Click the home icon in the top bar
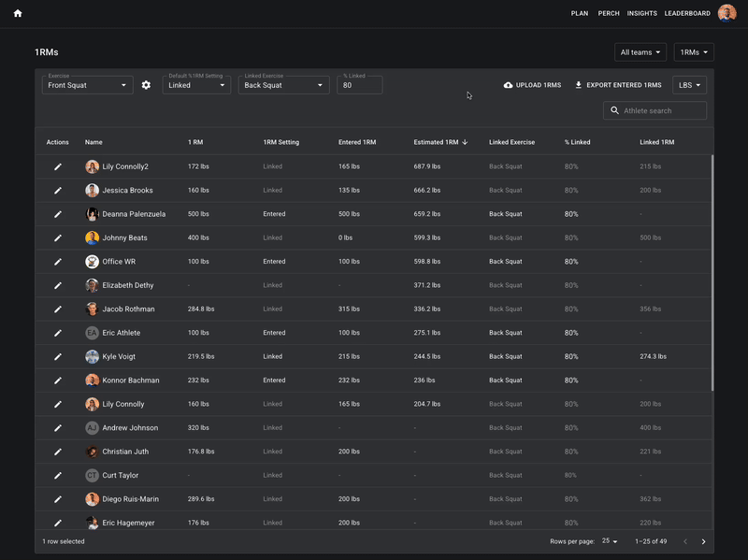 (15, 13)
